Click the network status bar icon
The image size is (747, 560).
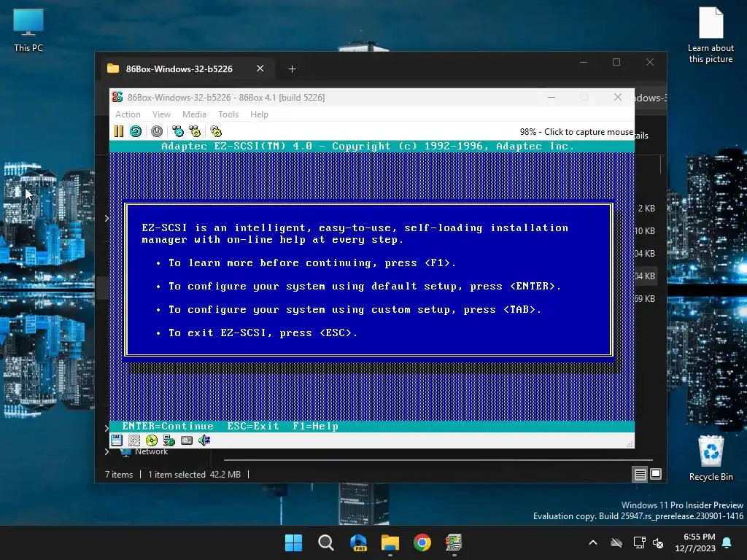click(169, 440)
